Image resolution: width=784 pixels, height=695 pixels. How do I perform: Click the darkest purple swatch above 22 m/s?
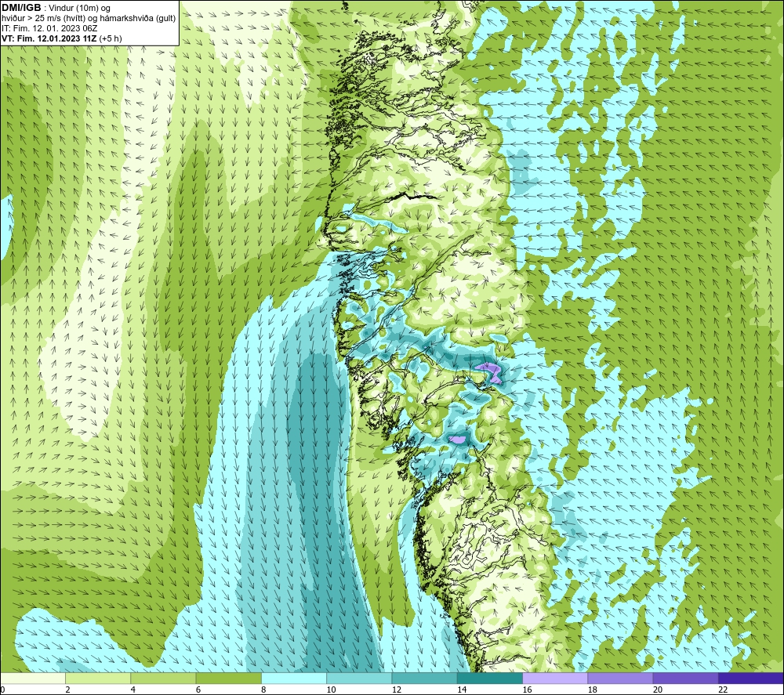click(x=751, y=678)
